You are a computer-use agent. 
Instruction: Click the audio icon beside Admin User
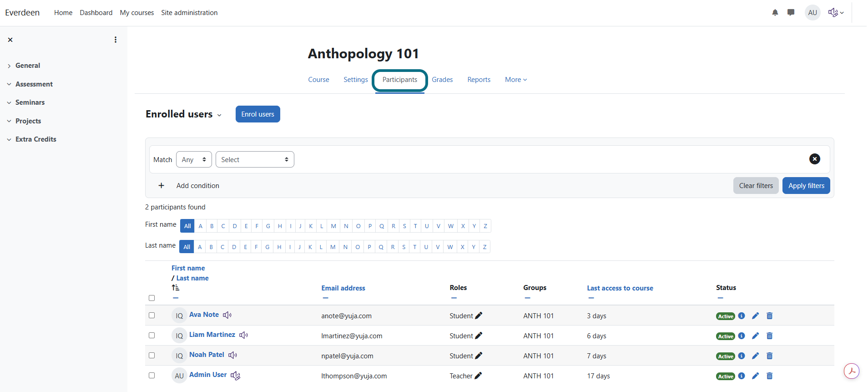(x=236, y=376)
